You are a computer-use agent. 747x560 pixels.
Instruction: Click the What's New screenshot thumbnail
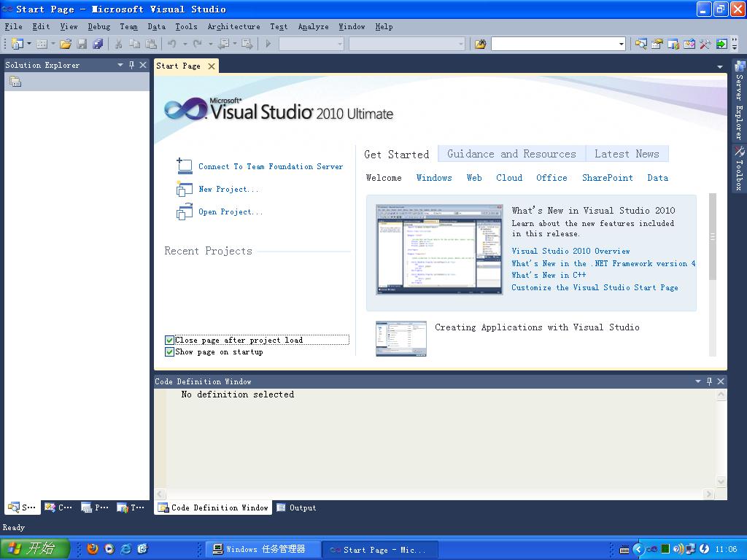439,249
